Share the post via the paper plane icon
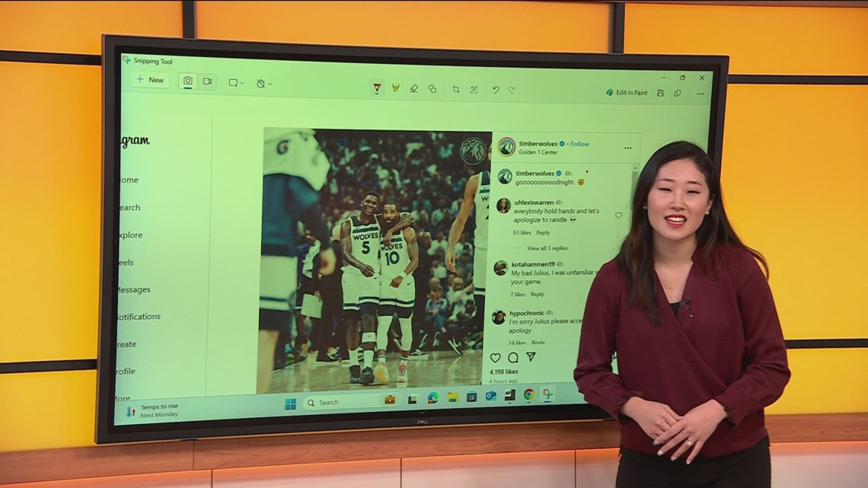Viewport: 868px width, 488px height. 531,357
